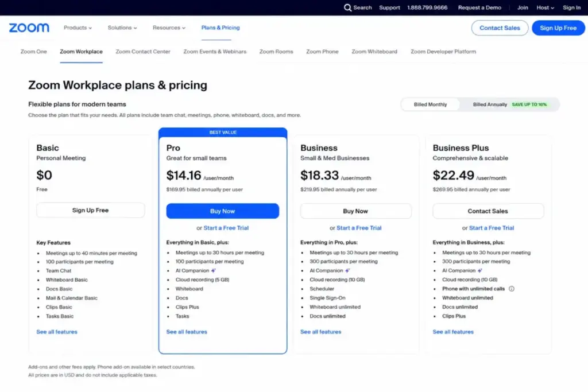The width and height of the screenshot is (588, 392).
Task: Click the $14.16 Pro price
Action: [184, 175]
